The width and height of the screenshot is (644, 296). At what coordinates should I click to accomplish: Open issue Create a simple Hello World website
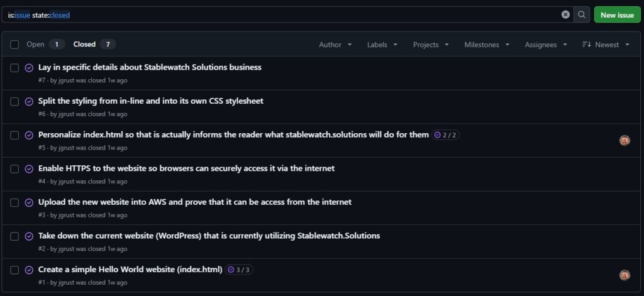coord(130,270)
